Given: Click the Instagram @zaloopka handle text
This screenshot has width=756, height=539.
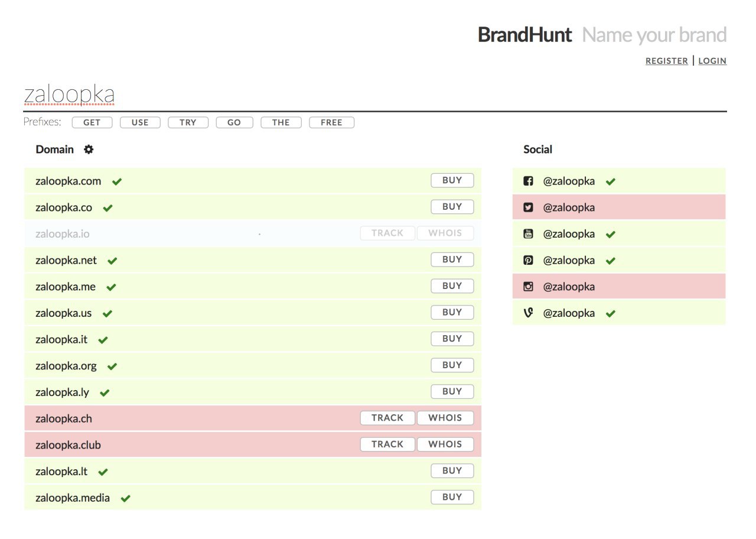Looking at the screenshot, I should [x=569, y=287].
